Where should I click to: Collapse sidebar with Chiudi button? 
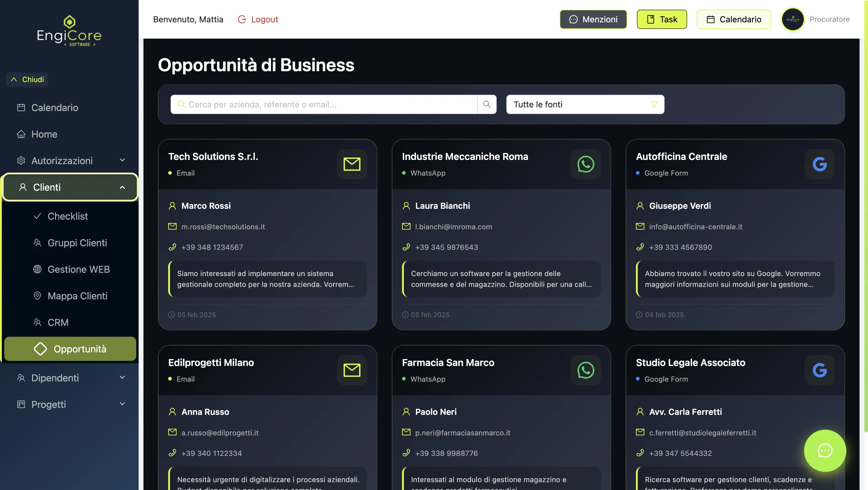(x=27, y=80)
